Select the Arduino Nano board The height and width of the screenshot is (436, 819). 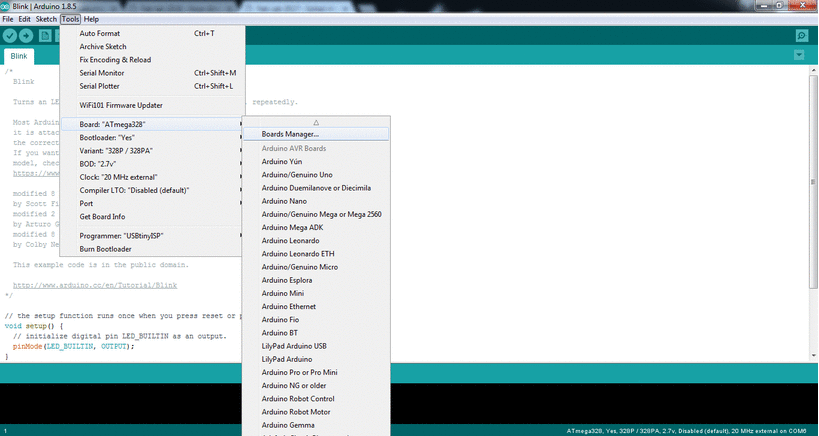(316, 201)
